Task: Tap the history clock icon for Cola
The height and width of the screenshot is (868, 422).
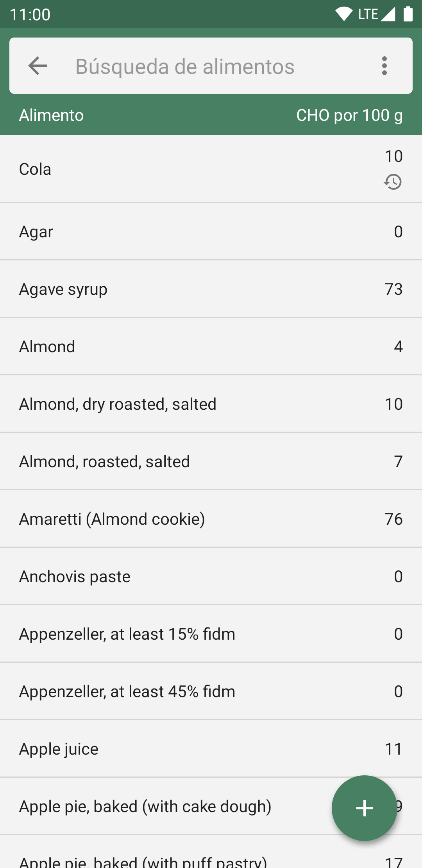Action: pos(393,182)
